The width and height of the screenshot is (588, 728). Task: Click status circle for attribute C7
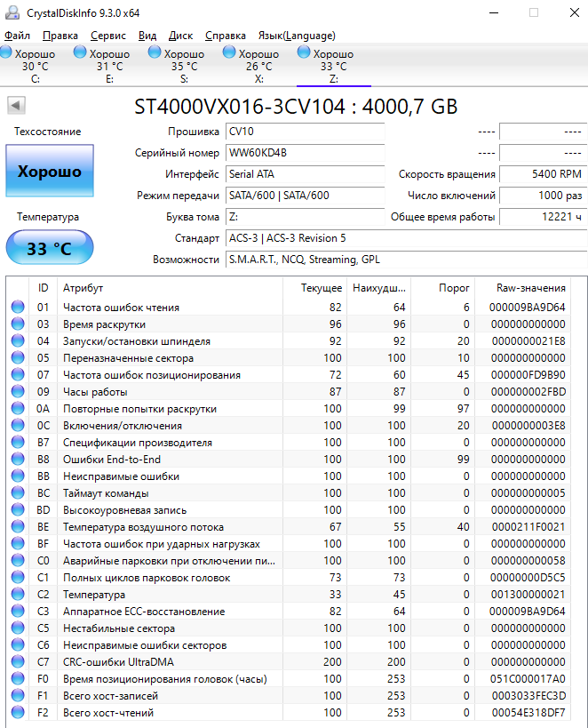18,661
